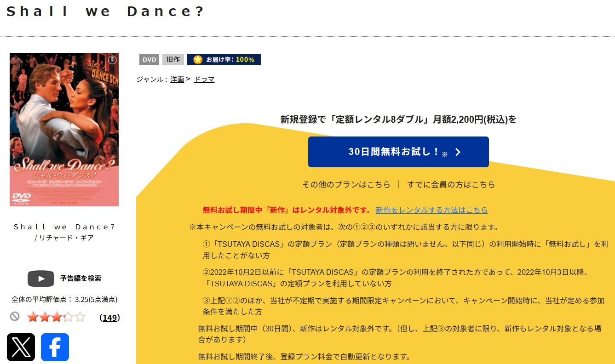Open the ドラマ genre link
615x364 pixels.
(204, 79)
